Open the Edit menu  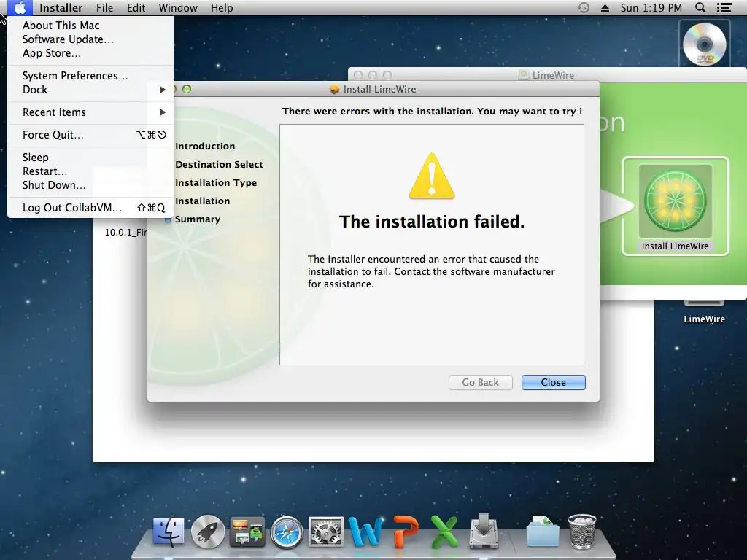coord(136,7)
